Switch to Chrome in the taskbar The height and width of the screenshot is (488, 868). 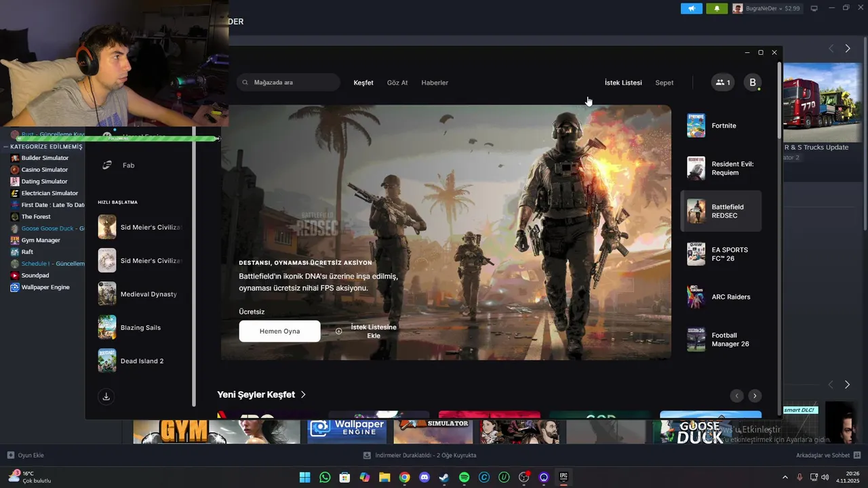click(404, 477)
